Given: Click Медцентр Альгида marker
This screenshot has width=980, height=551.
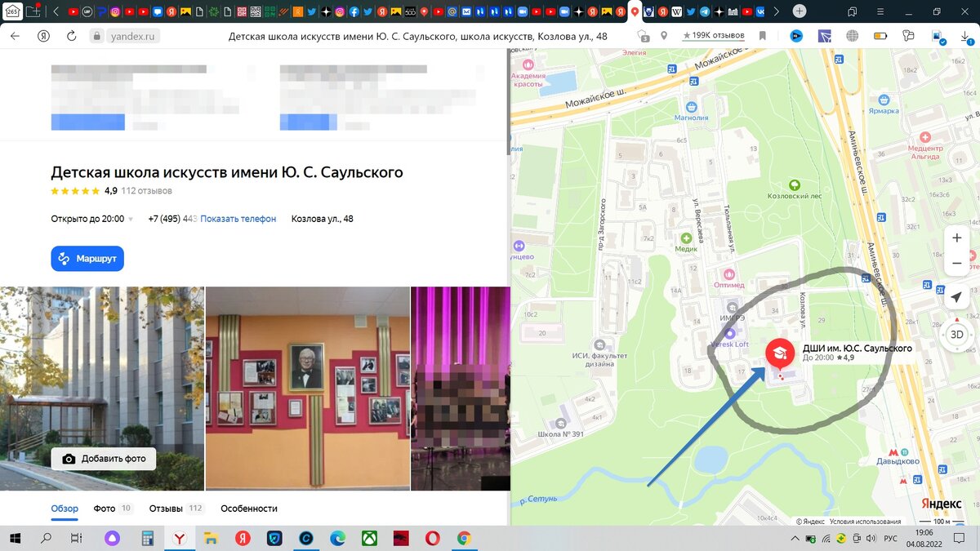Looking at the screenshot, I should click(x=924, y=138).
